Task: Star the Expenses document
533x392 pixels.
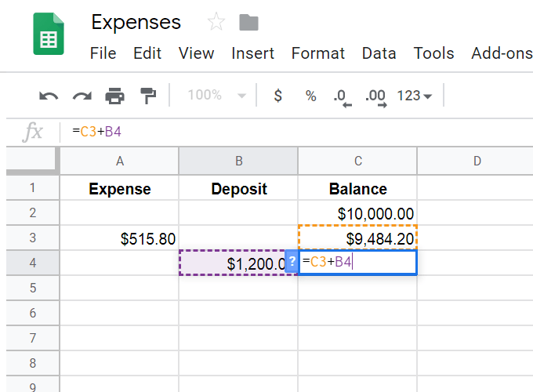Action: (216, 23)
